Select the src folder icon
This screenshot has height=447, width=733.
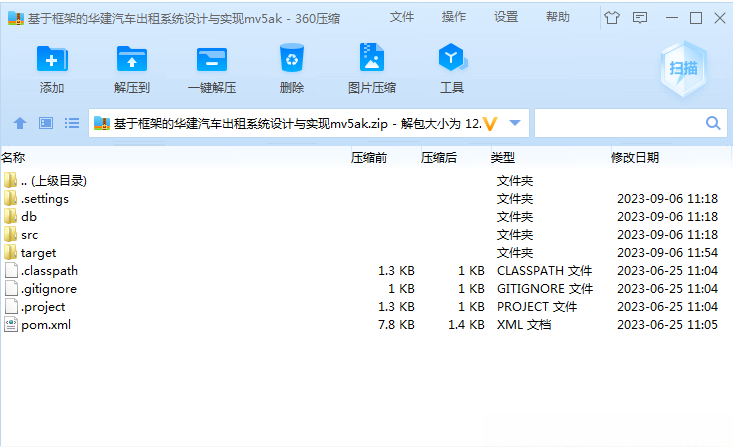point(10,234)
